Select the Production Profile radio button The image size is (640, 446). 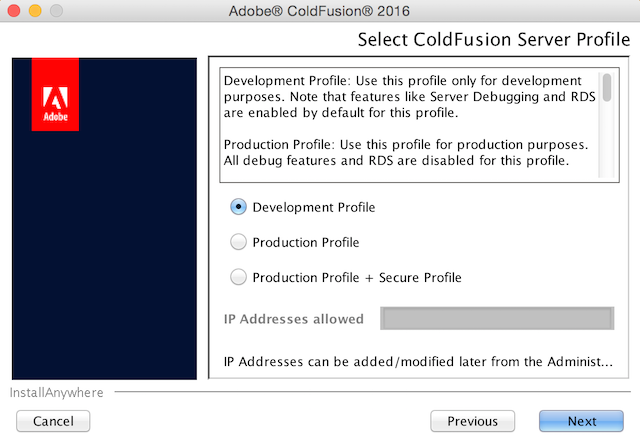238,242
